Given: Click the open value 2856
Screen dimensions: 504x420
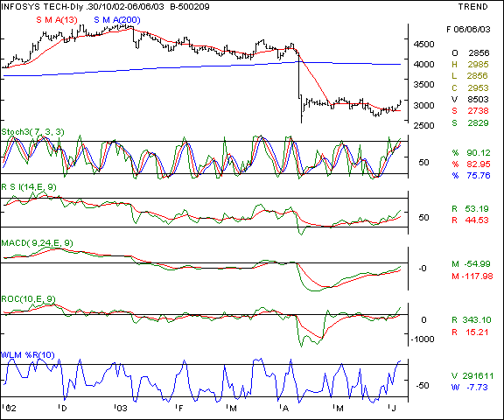Looking at the screenshot, I should (x=479, y=53).
